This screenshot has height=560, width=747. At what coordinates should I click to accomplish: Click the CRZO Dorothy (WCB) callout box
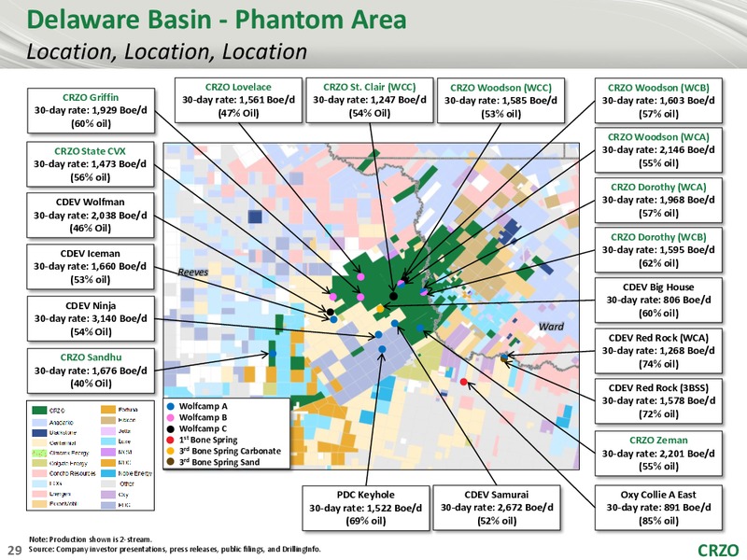pyautogui.click(x=658, y=250)
